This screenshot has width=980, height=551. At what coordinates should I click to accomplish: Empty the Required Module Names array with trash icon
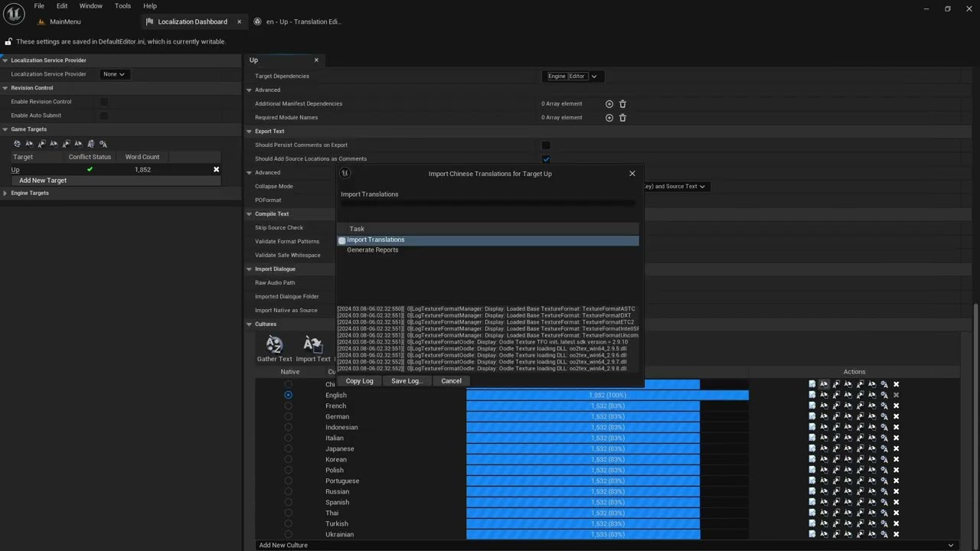click(x=622, y=118)
